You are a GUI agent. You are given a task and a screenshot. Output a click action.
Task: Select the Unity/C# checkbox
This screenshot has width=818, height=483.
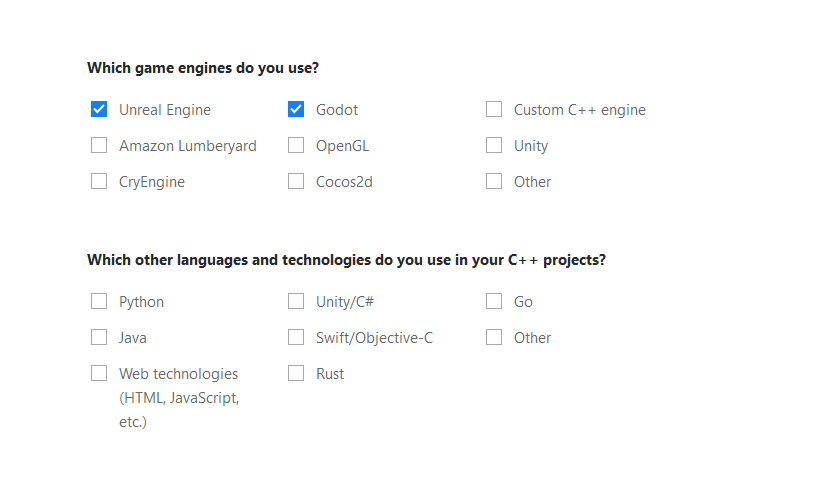tap(296, 302)
